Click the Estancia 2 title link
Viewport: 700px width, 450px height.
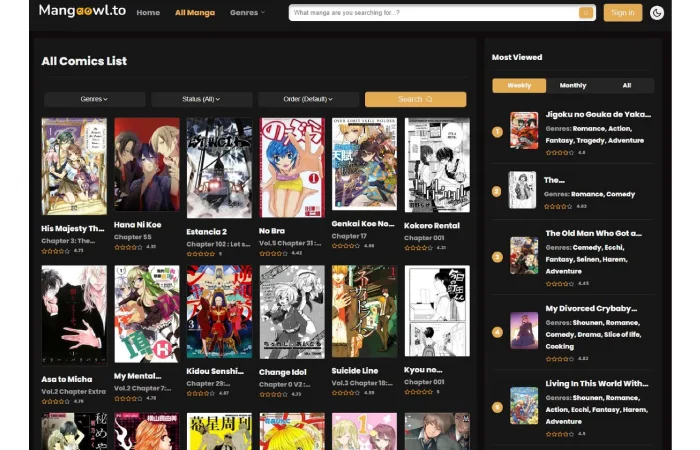coord(207,232)
